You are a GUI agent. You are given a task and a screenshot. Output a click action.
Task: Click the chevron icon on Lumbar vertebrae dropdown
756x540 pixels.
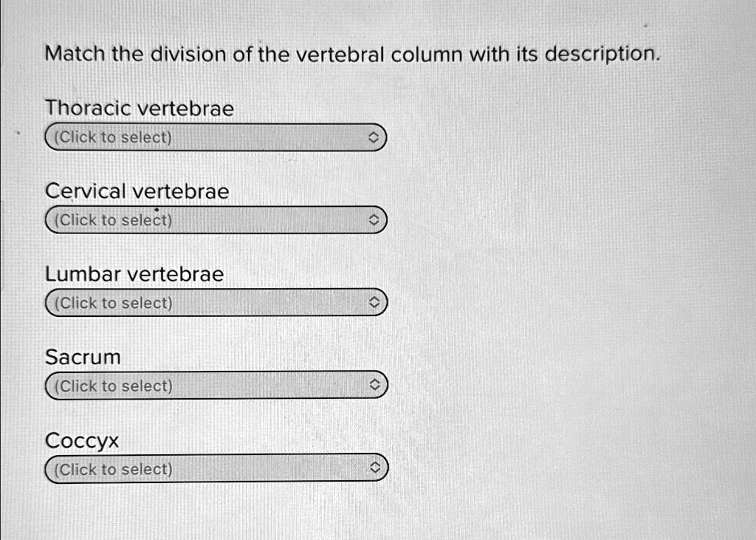(375, 302)
